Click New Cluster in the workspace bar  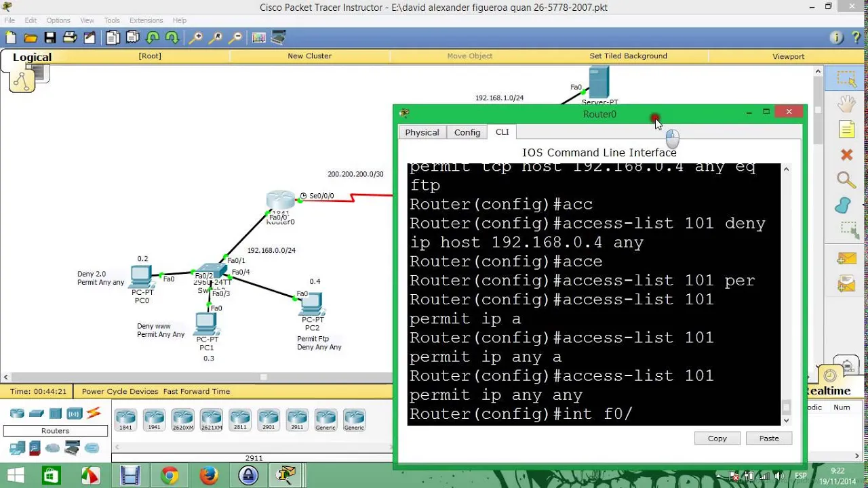pyautogui.click(x=309, y=56)
